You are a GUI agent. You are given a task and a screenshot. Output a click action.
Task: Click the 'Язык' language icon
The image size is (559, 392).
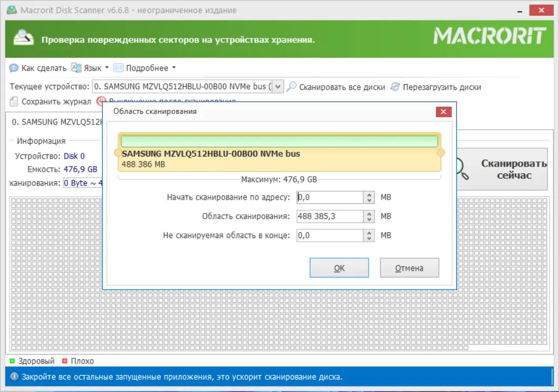pos(76,68)
